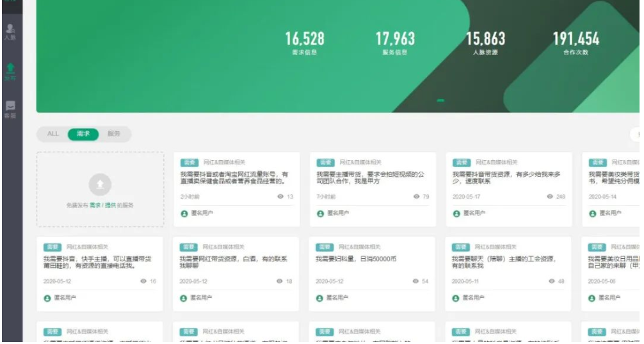This screenshot has width=644, height=344.
Task: Switch to the 服务 filter tab
Action: 114,134
